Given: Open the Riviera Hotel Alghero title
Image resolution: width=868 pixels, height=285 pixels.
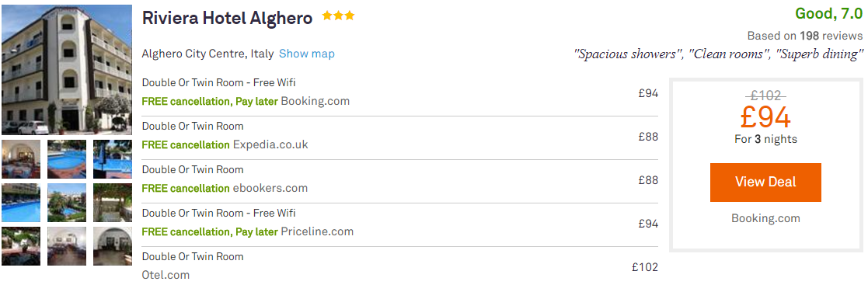Looking at the screenshot, I should coord(227,19).
